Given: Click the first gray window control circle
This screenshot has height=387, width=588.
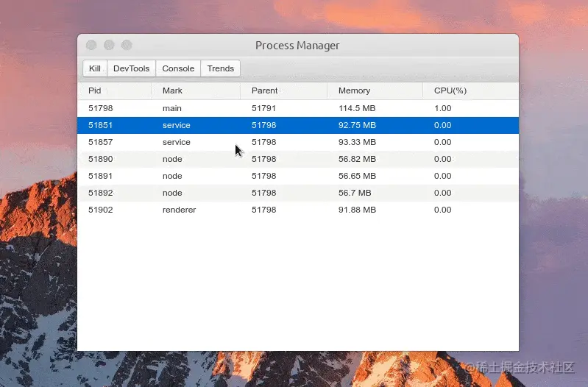Looking at the screenshot, I should (91, 45).
